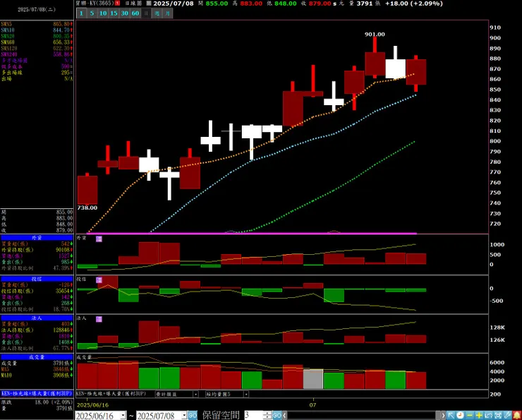Click the end date field 2025/07/08
The height and width of the screenshot is (420, 522).
click(x=159, y=416)
